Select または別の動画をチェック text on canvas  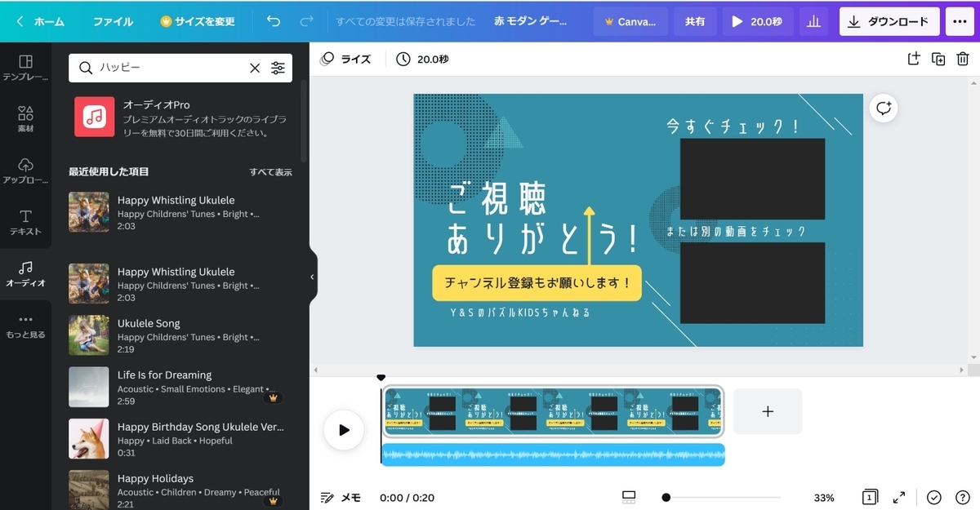737,232
